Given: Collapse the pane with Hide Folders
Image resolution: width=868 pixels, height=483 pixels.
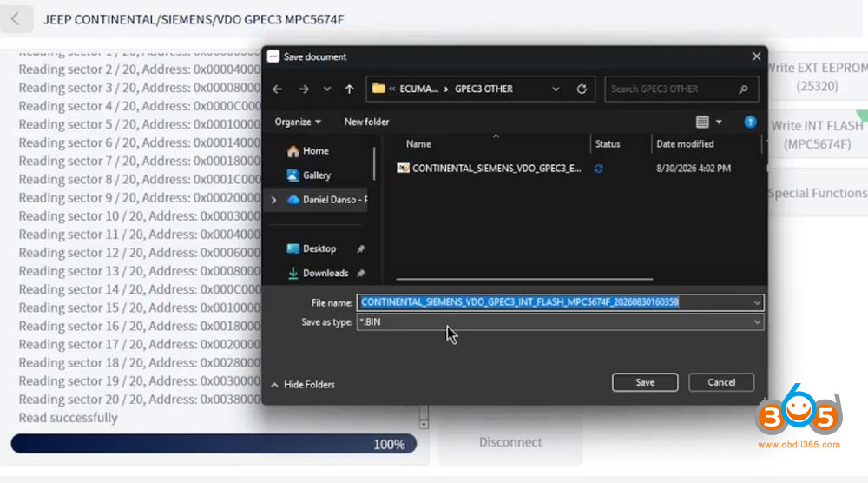Looking at the screenshot, I should coord(303,385).
